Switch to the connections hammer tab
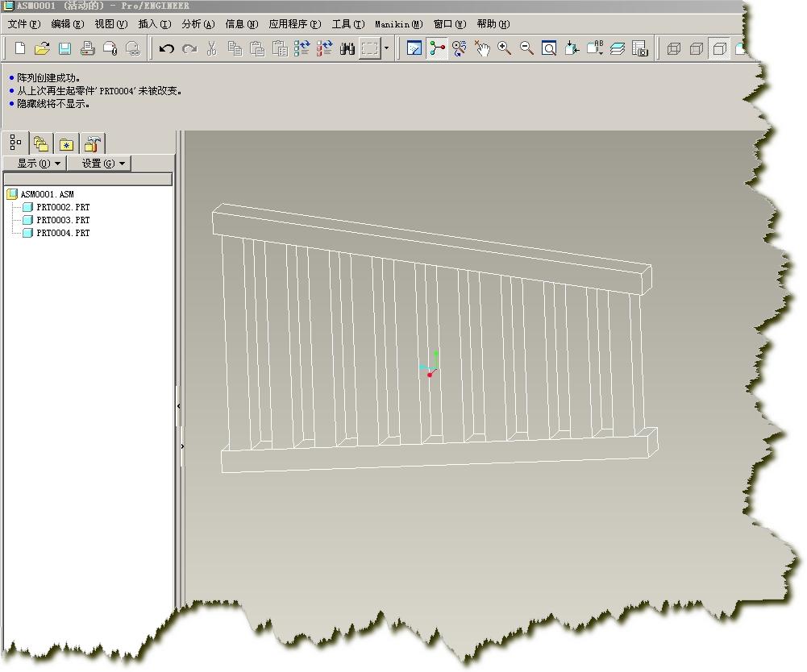 tap(92, 144)
